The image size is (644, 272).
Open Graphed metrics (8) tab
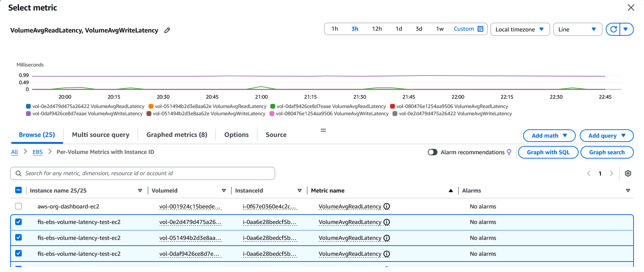(177, 135)
